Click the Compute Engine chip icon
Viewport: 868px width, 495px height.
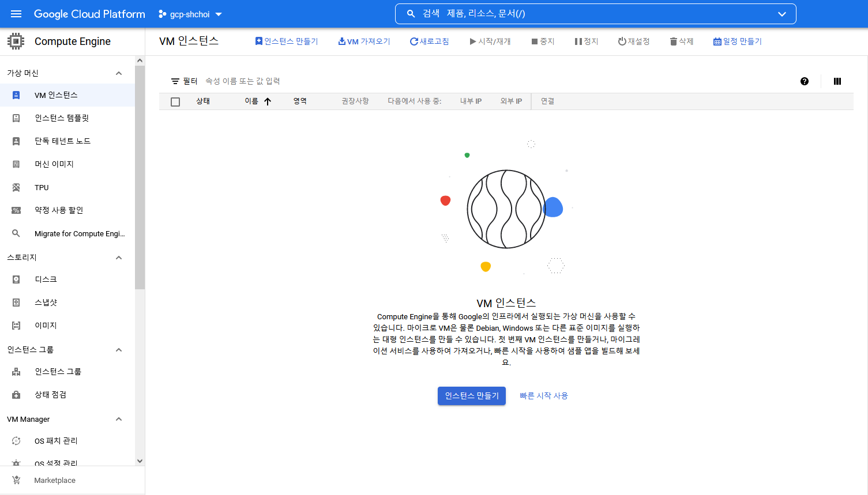coord(16,41)
